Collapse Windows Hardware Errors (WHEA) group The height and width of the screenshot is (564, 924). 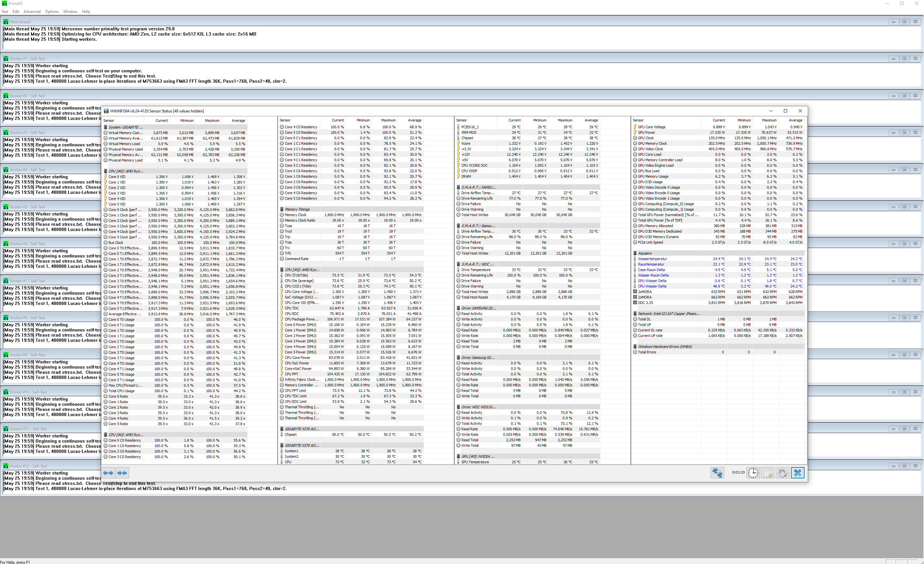pos(664,347)
